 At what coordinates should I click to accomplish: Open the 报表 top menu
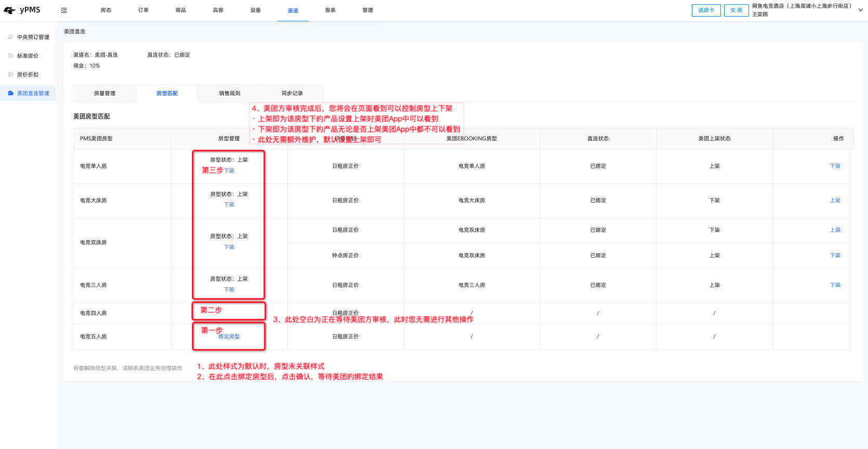pyautogui.click(x=330, y=10)
